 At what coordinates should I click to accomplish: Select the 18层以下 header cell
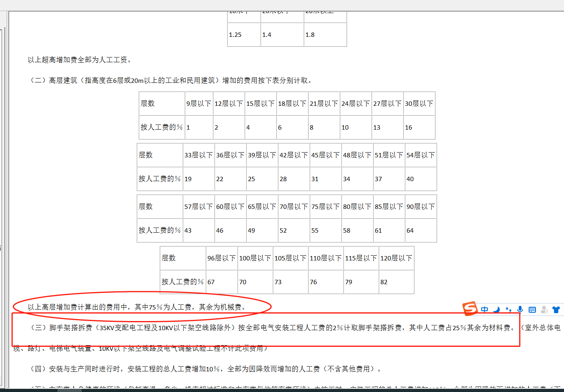pos(292,103)
